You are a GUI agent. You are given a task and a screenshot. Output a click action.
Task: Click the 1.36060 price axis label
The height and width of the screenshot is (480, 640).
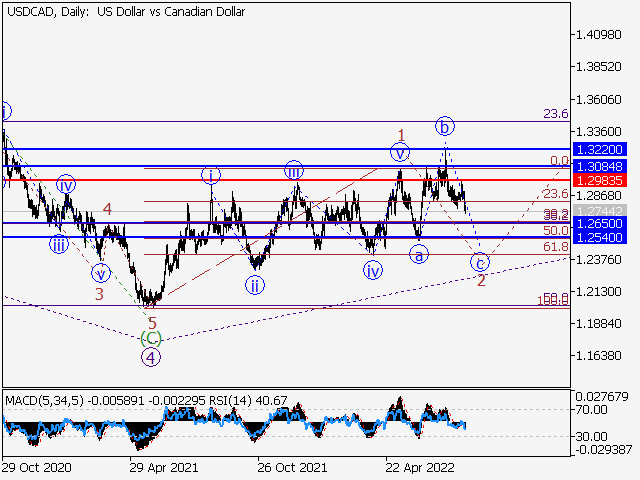[x=598, y=99]
